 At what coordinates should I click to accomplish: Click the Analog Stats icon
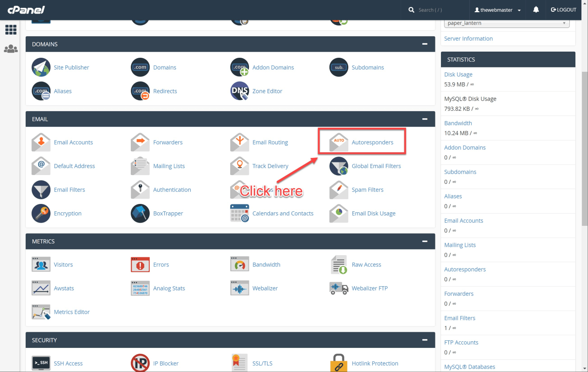[x=140, y=288]
